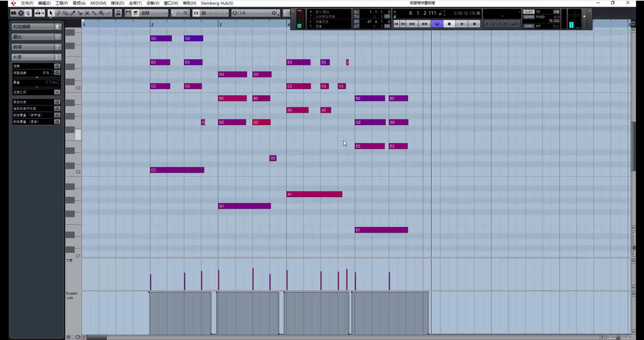Click the 调整连奏 settings icon button
Viewport: 644px width, 340px height.
pyautogui.click(x=57, y=72)
